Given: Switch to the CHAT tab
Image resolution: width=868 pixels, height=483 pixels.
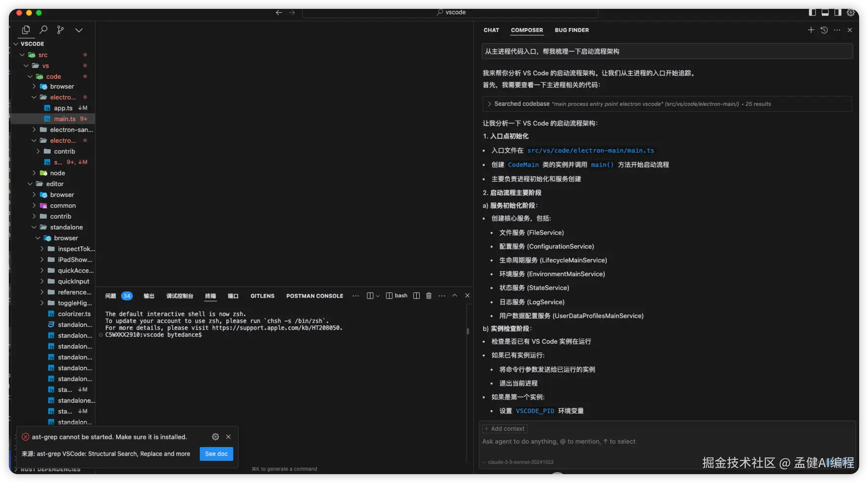Looking at the screenshot, I should (491, 30).
